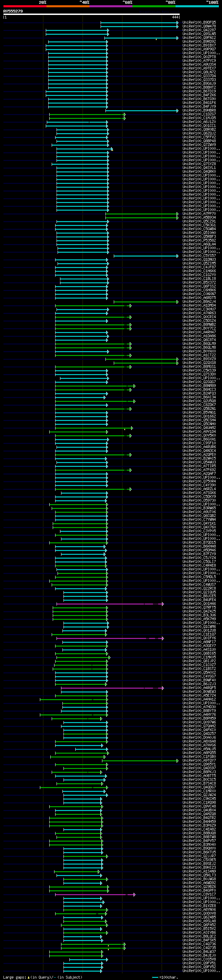Select the UniRef100_Q5CZ91 label
The height and width of the screenshot is (980, 222).
(x=199, y=221)
